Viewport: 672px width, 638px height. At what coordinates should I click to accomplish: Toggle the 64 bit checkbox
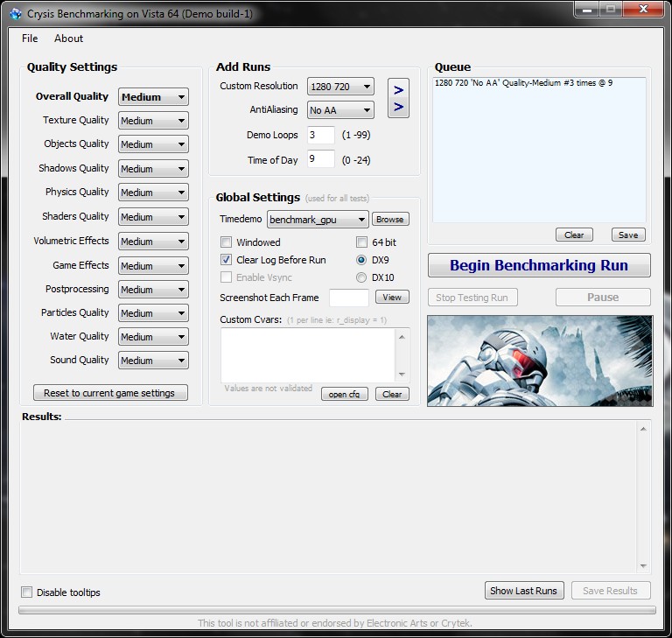click(361, 242)
